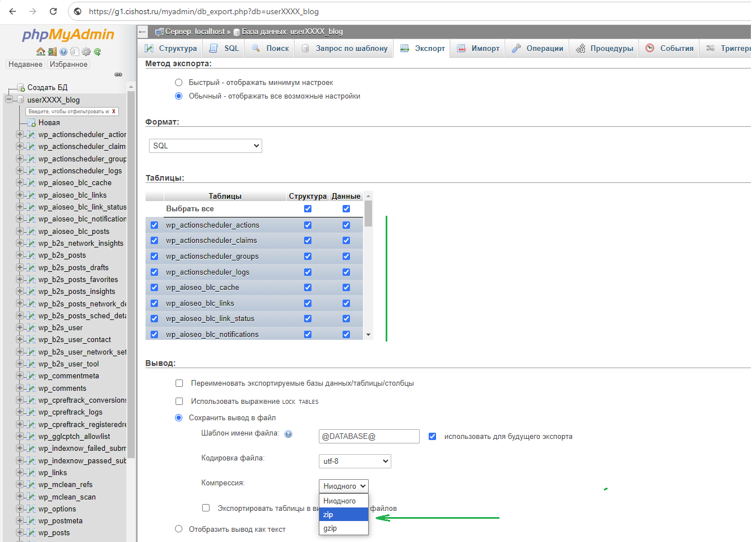
Task: Click the browser page reload icon
Action: click(x=53, y=11)
